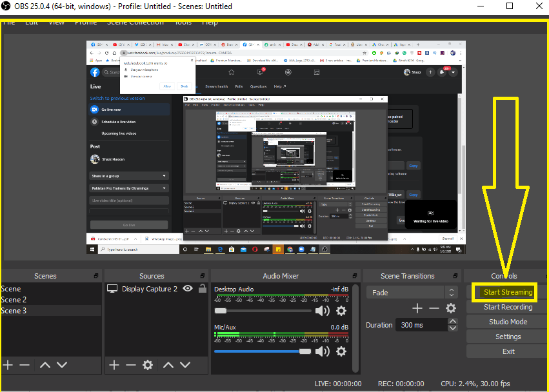Add a new scene with plus icon

point(8,365)
